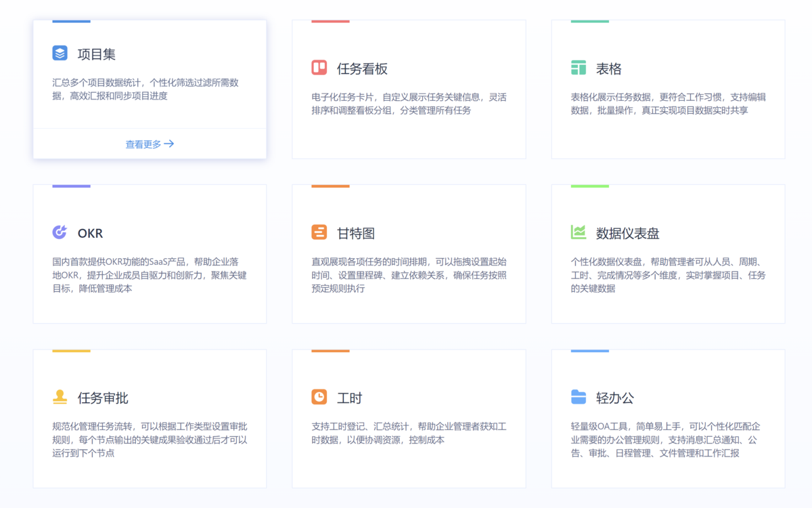This screenshot has width=812, height=508.
Task: Click the blue 轻办公 folder icon
Action: [x=578, y=397]
